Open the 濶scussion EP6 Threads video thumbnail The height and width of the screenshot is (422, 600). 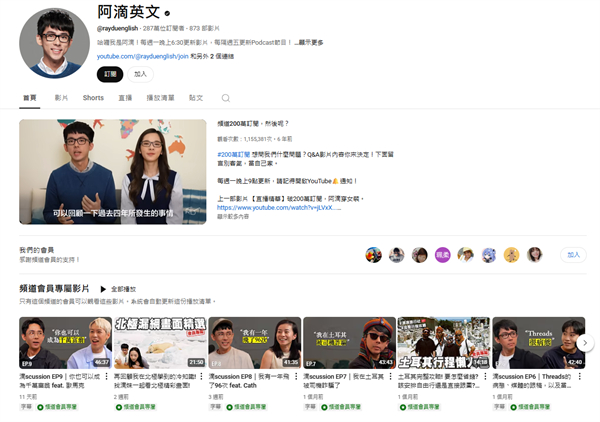[539, 343]
